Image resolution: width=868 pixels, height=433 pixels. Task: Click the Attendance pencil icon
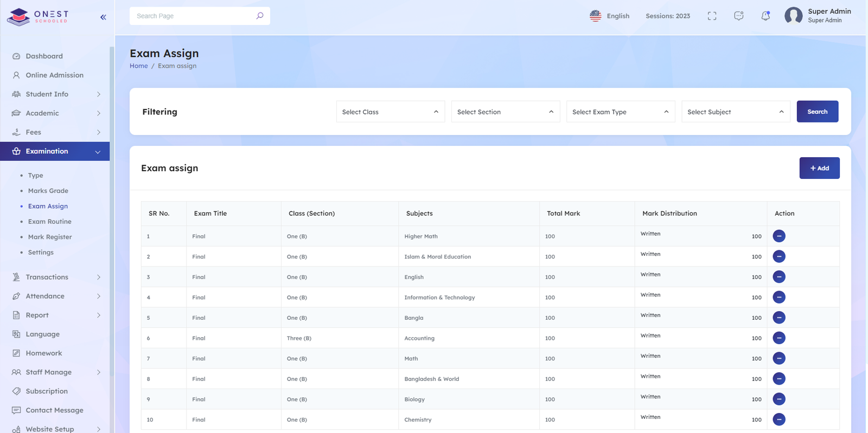pyautogui.click(x=16, y=296)
